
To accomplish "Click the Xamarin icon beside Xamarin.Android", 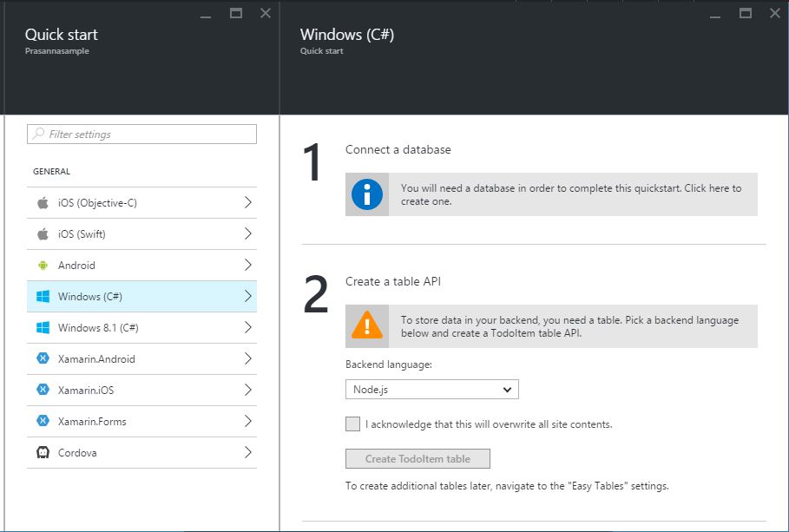I will [x=43, y=359].
